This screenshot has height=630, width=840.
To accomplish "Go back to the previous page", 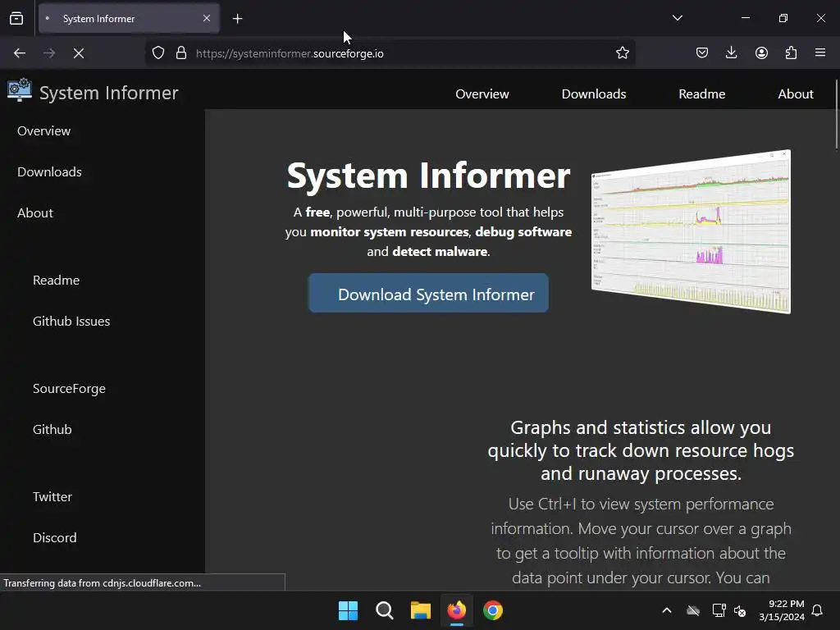I will (x=20, y=53).
